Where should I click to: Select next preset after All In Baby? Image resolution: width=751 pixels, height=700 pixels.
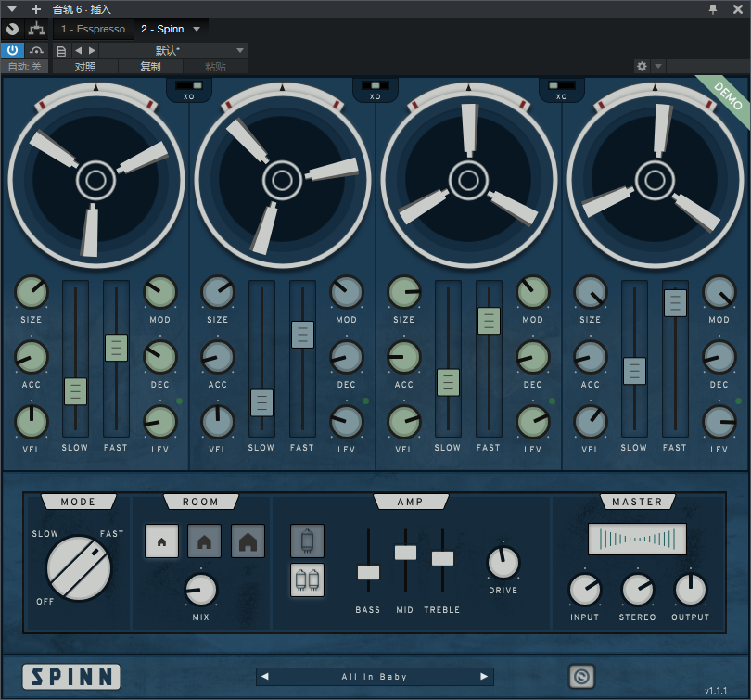[484, 677]
